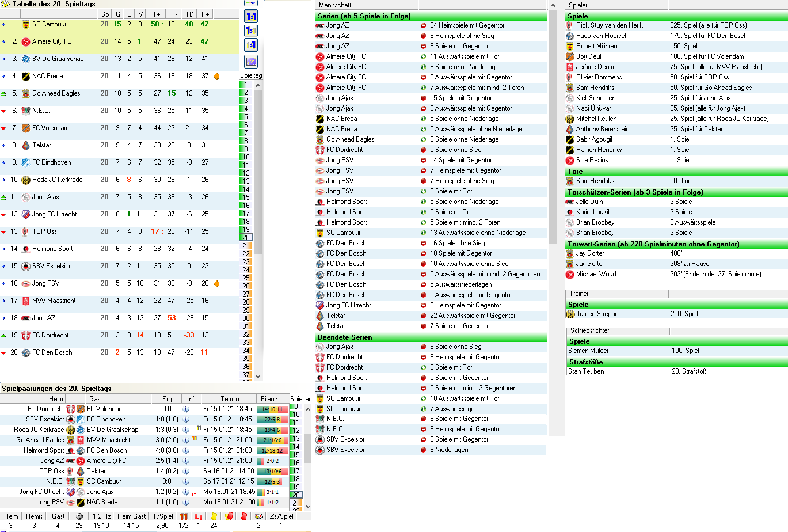Sort the league table by the Sp column
The width and height of the screenshot is (788, 532).
pos(105,14)
